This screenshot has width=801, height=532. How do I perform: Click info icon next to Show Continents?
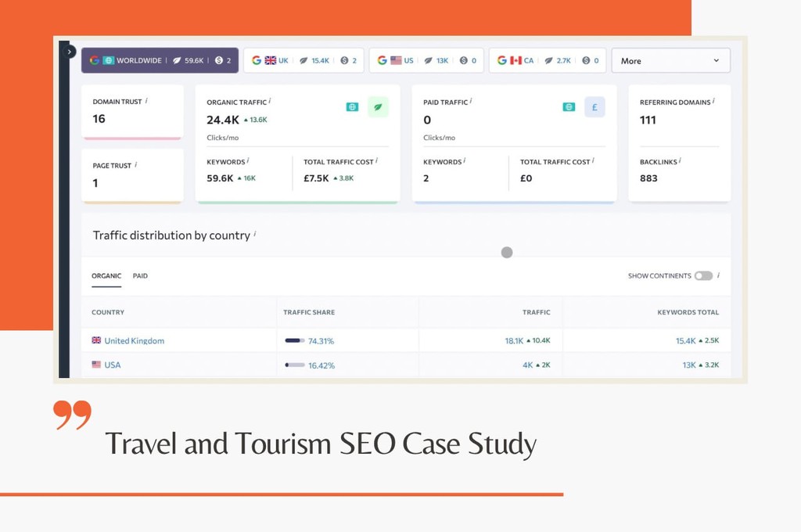[x=719, y=275]
